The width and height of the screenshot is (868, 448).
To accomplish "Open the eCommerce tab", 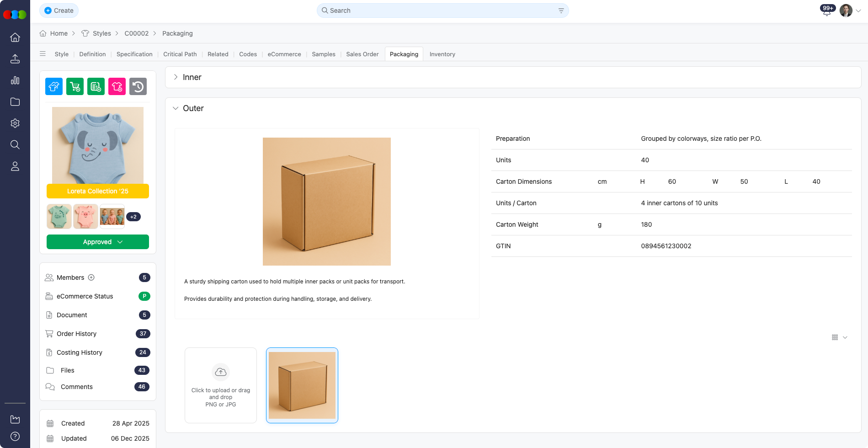I will (x=284, y=54).
